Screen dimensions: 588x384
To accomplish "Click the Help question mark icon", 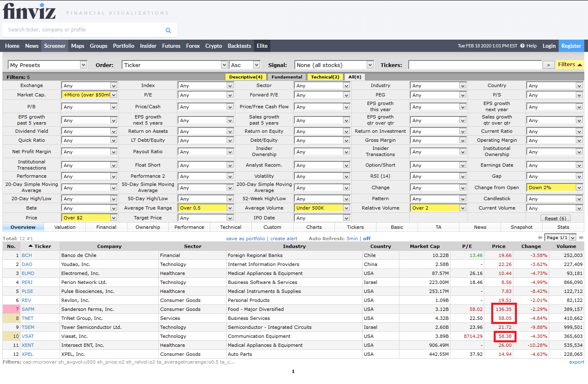I will pos(522,46).
